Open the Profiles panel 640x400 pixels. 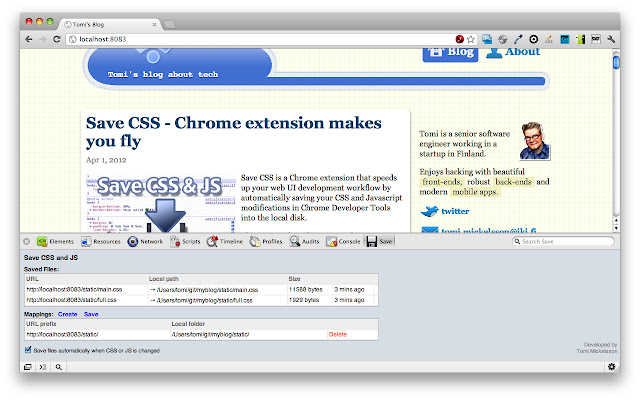coord(266,242)
